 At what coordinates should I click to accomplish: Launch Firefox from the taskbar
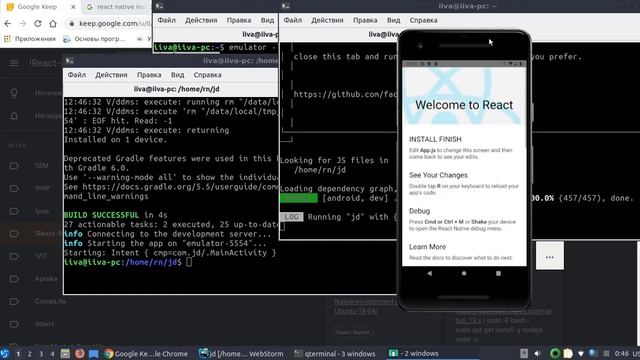80,353
